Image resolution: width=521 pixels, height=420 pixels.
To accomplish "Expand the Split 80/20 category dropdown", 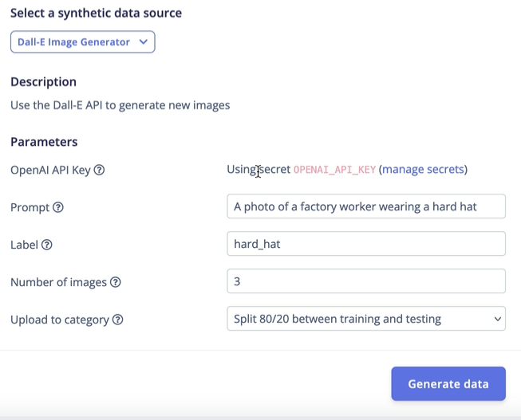I will [365, 319].
